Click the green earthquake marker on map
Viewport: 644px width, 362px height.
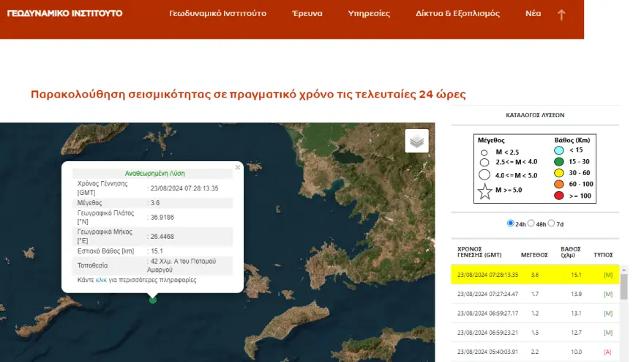click(152, 299)
